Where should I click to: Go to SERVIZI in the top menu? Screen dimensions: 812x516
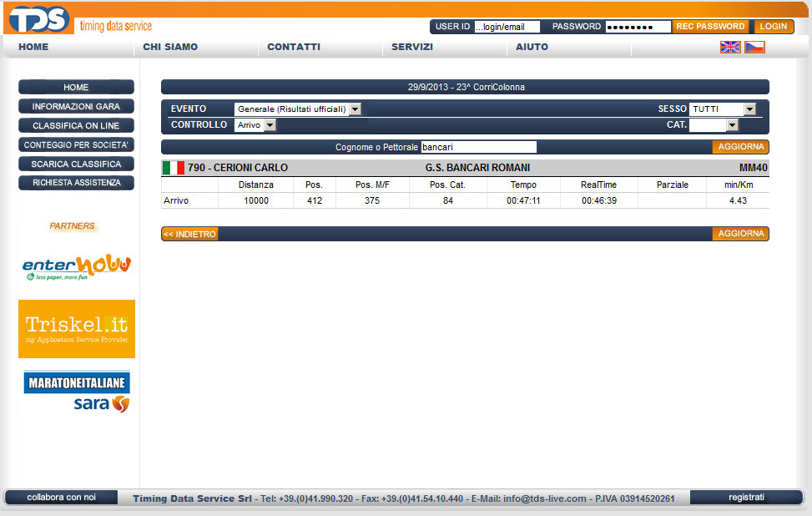[412, 47]
